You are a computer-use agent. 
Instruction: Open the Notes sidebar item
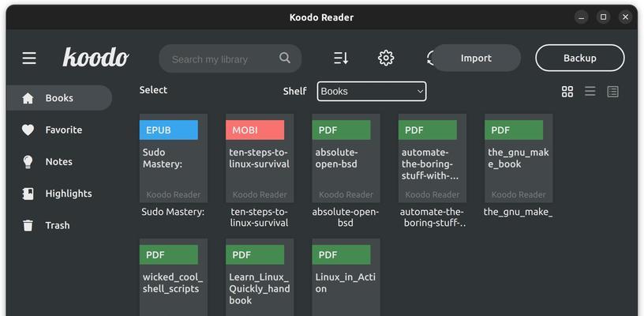click(x=59, y=161)
